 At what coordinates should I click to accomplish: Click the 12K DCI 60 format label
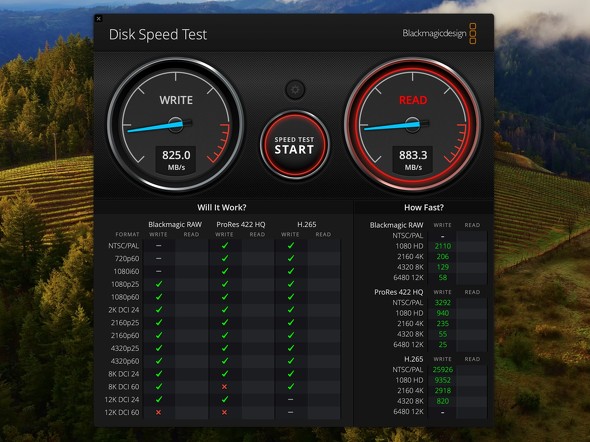[x=122, y=412]
